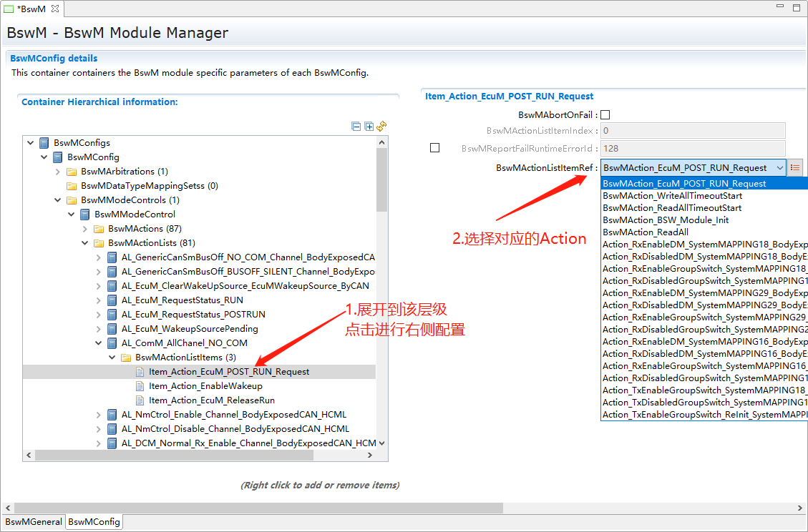Viewport: 808px width, 532px height.
Task: Choose BswMAction_ReadAll from the list
Action: [646, 232]
